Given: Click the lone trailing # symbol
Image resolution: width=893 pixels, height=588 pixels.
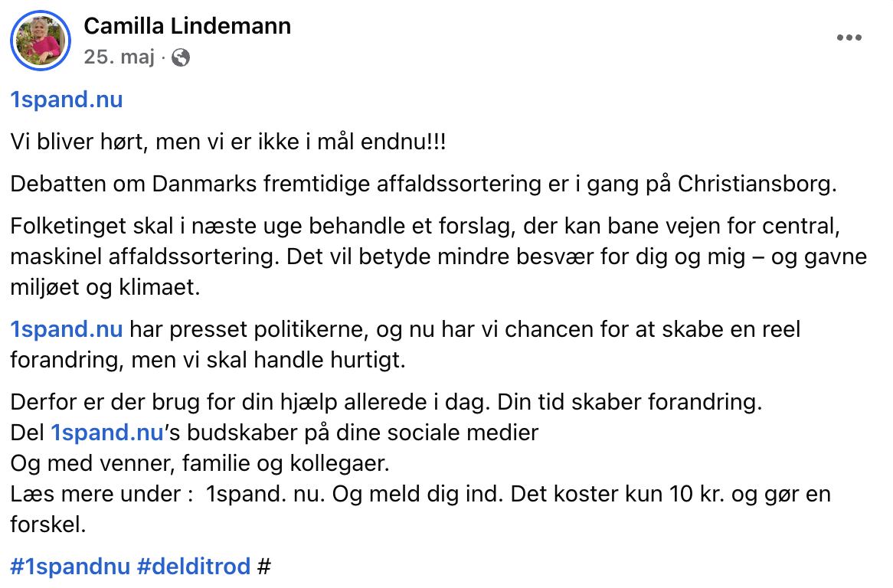Looking at the screenshot, I should [x=263, y=567].
